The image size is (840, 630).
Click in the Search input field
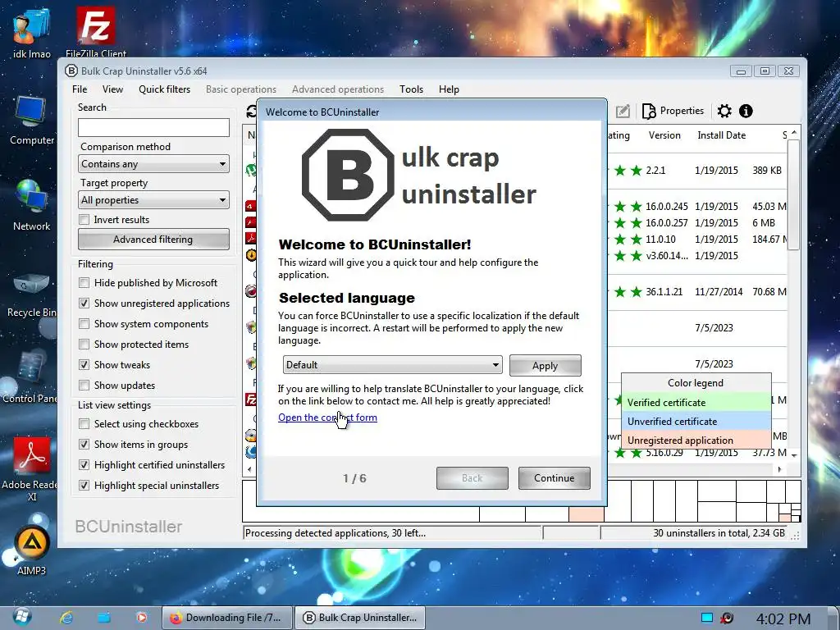pos(153,127)
